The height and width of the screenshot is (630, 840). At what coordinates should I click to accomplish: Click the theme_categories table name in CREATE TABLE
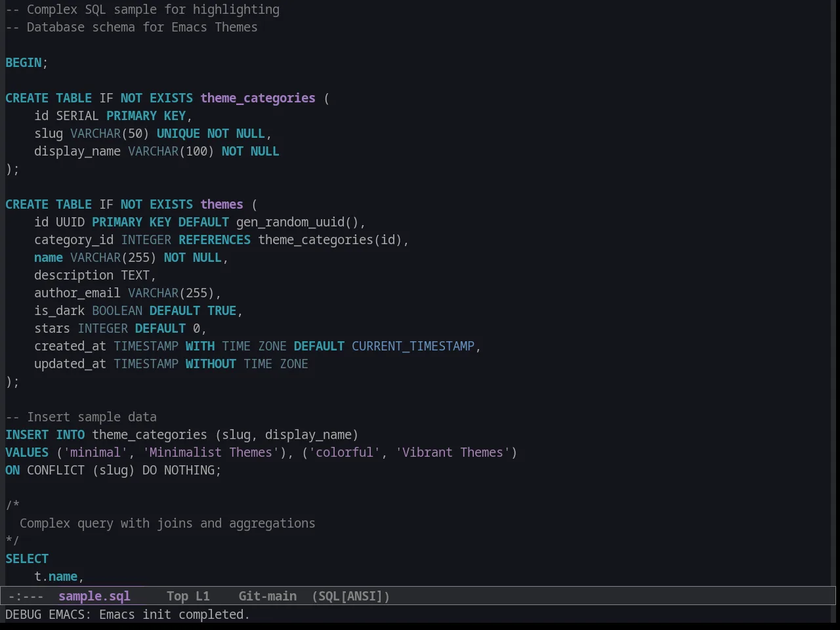pos(258,98)
